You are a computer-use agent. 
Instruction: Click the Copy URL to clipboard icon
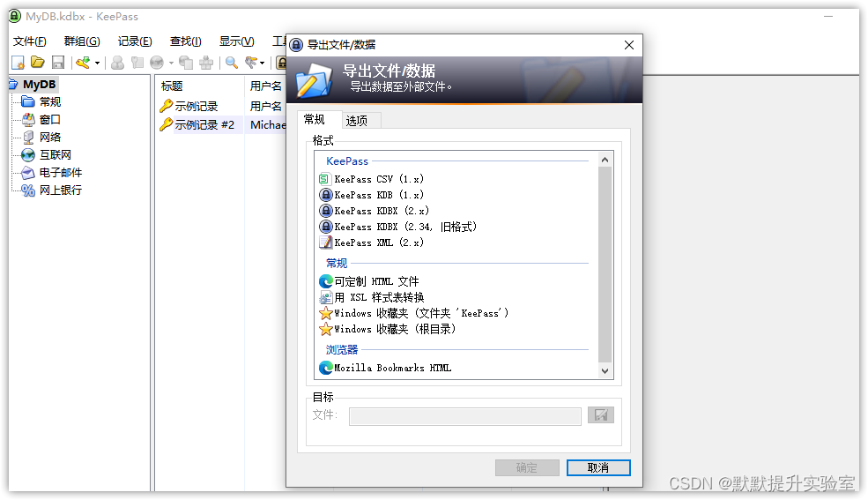(x=186, y=63)
